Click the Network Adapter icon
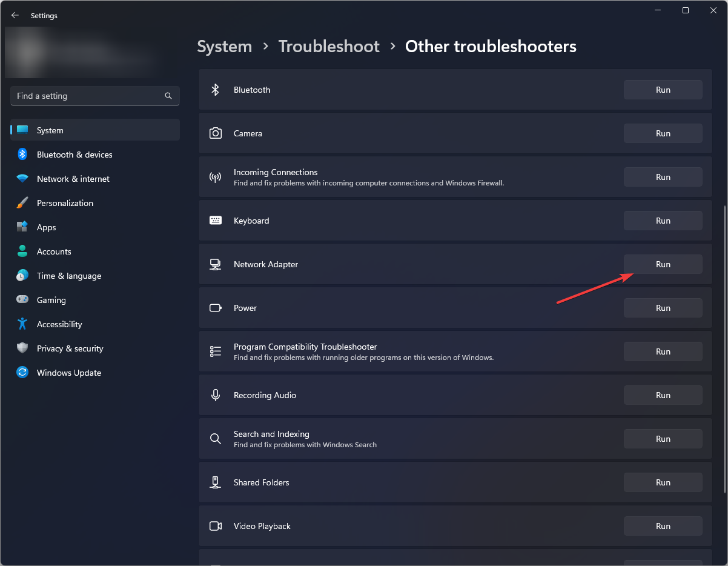The width and height of the screenshot is (728, 566). coord(215,264)
